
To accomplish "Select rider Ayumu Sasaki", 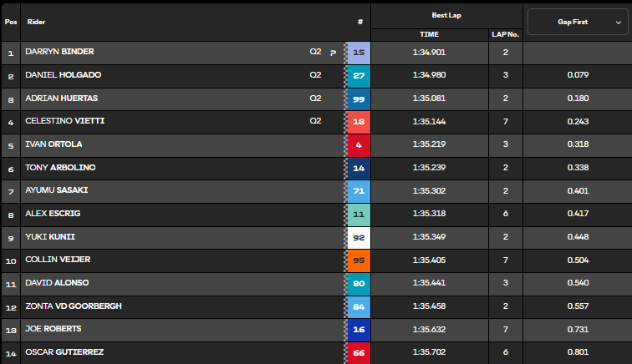I will (57, 190).
